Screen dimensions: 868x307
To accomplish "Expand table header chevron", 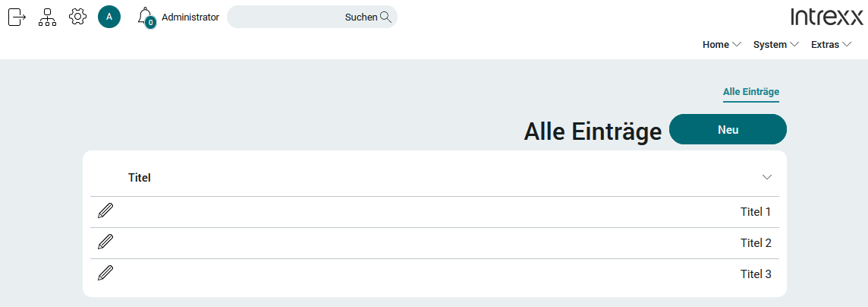I will point(766,177).
